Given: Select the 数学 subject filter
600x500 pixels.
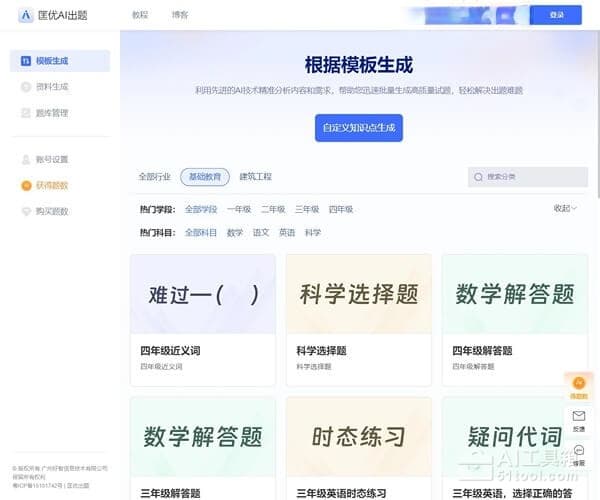Looking at the screenshot, I should [x=235, y=233].
